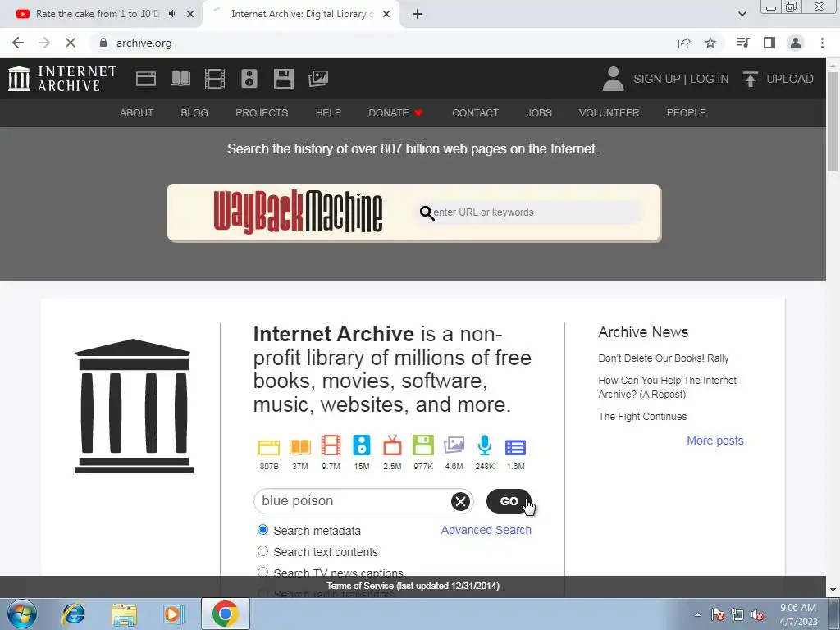Open the collections list icon labeled 1.6M

point(515,447)
